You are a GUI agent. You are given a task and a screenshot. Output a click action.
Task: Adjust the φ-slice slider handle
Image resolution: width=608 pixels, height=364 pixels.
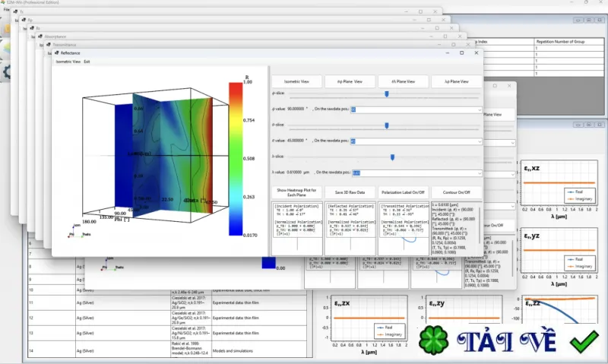pyautogui.click(x=387, y=93)
